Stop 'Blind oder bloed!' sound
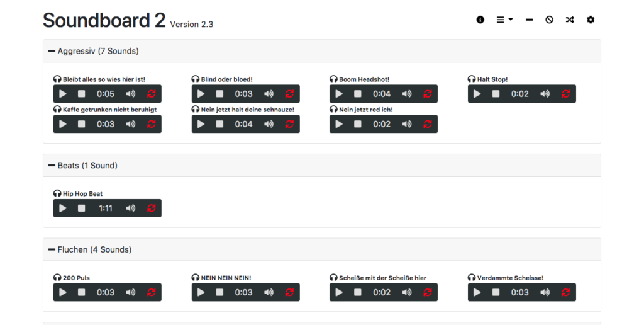 (219, 94)
